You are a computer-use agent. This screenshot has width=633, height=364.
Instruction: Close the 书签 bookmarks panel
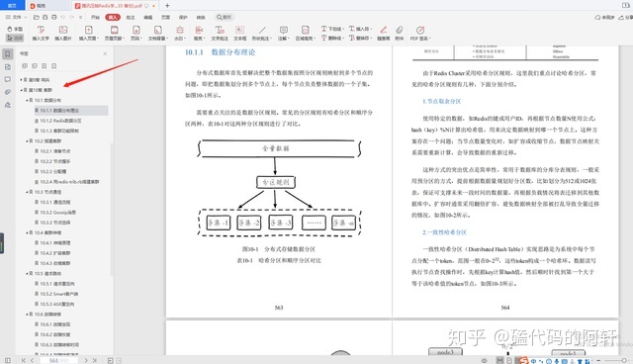click(105, 53)
